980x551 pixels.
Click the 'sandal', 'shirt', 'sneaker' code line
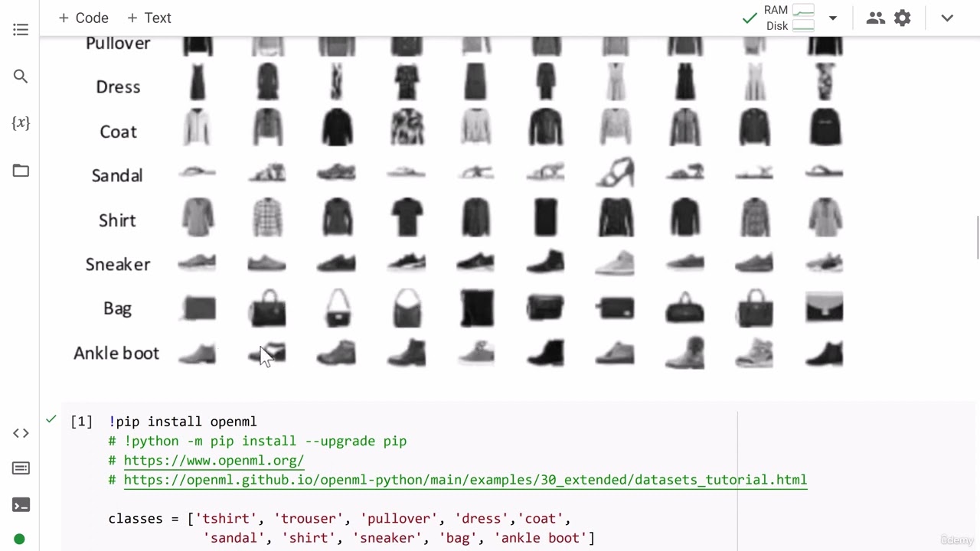(x=399, y=538)
